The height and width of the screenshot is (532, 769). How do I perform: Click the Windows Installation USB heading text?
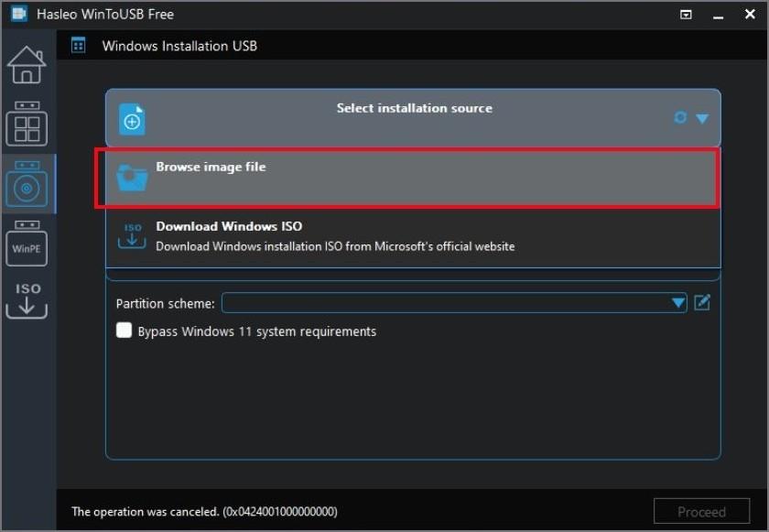(179, 46)
